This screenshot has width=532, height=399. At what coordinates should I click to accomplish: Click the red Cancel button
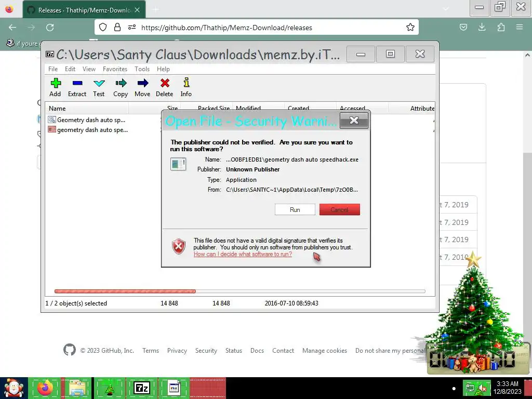click(339, 210)
